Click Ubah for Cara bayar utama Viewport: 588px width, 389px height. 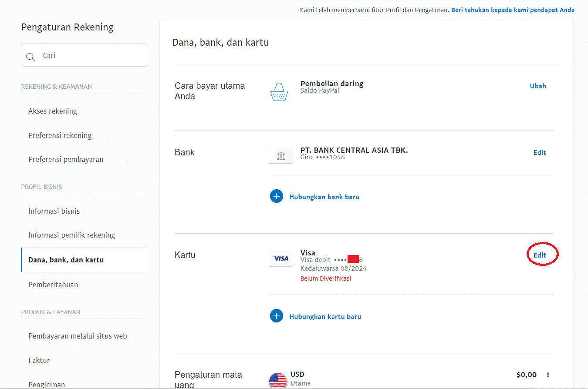(x=538, y=86)
